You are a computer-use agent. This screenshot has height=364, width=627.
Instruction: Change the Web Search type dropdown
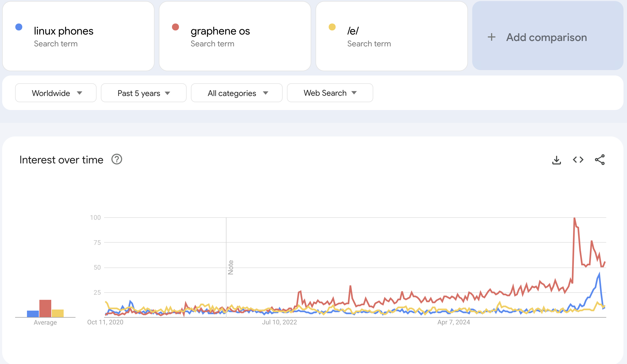point(330,93)
